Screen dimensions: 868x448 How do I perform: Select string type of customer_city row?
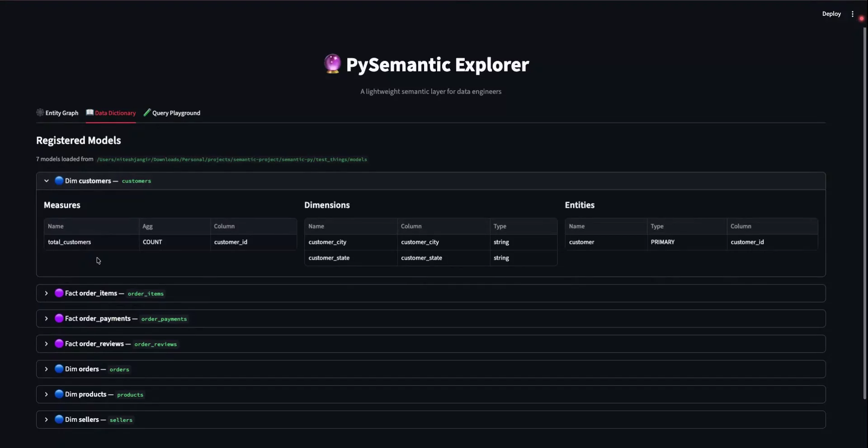tap(524, 242)
